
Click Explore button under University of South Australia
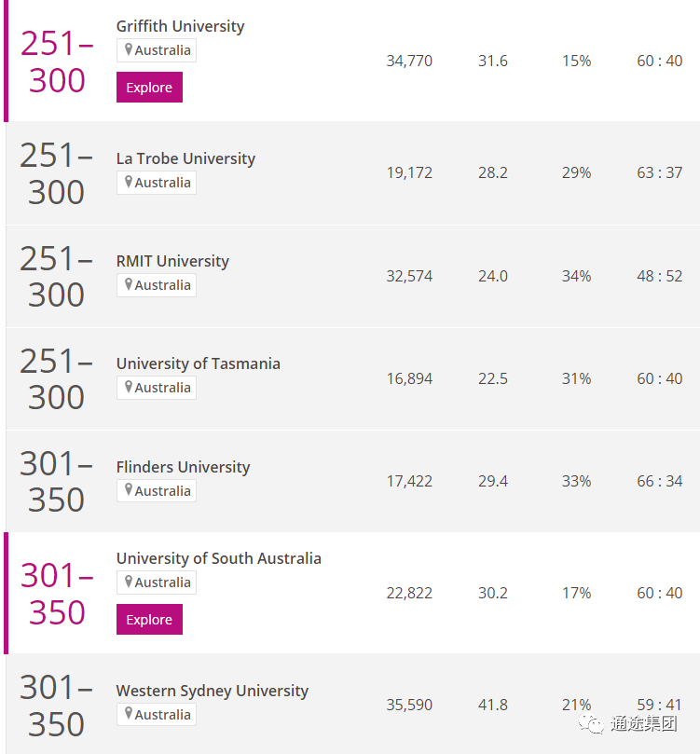coord(149,620)
